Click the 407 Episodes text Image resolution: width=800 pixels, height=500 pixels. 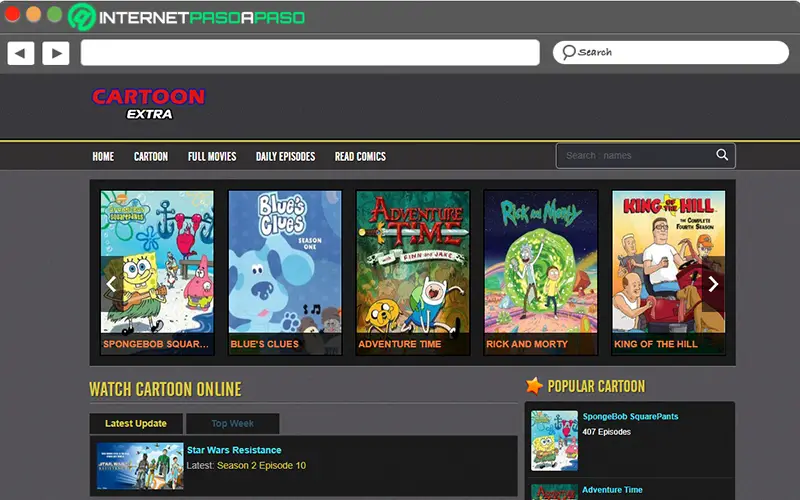(606, 432)
